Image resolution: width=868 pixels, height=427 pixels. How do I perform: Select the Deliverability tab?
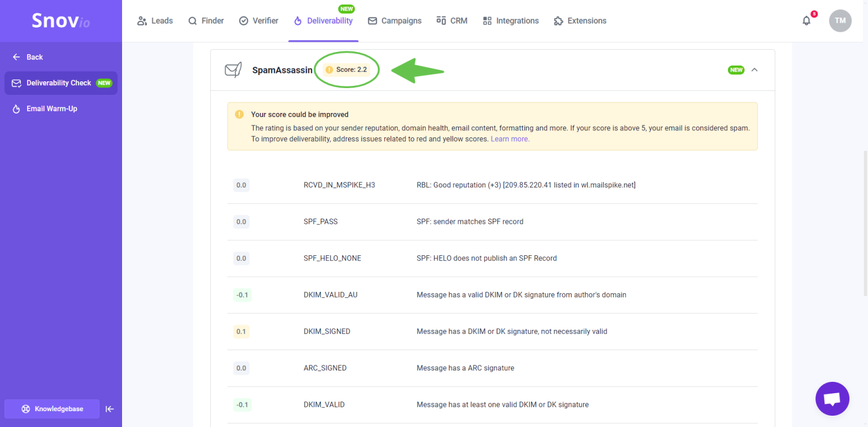coord(323,21)
